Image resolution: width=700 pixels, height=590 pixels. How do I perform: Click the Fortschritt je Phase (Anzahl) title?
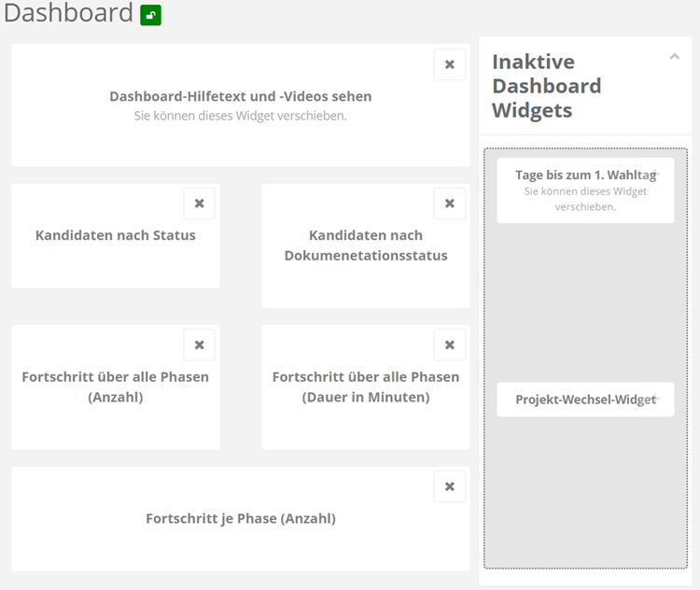(x=241, y=518)
